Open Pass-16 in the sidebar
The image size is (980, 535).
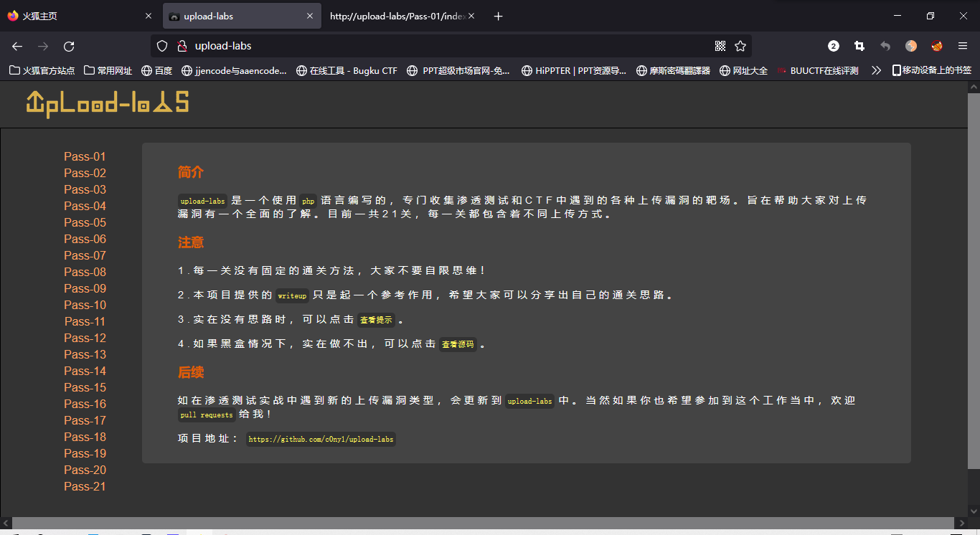point(85,404)
